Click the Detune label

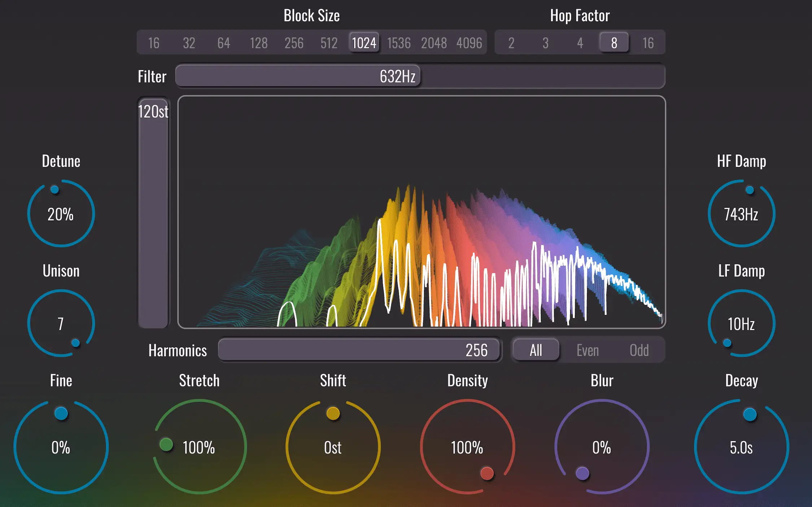(61, 161)
